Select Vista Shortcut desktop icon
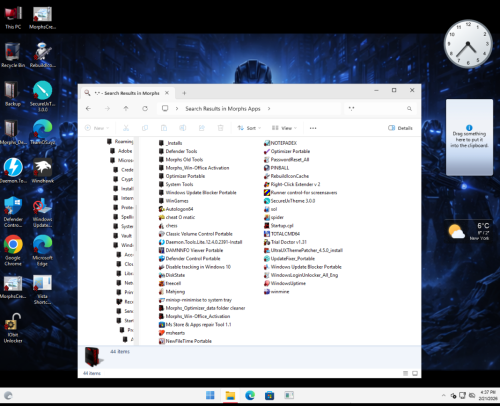Image resolution: width=500 pixels, height=406 pixels. pyautogui.click(x=42, y=289)
